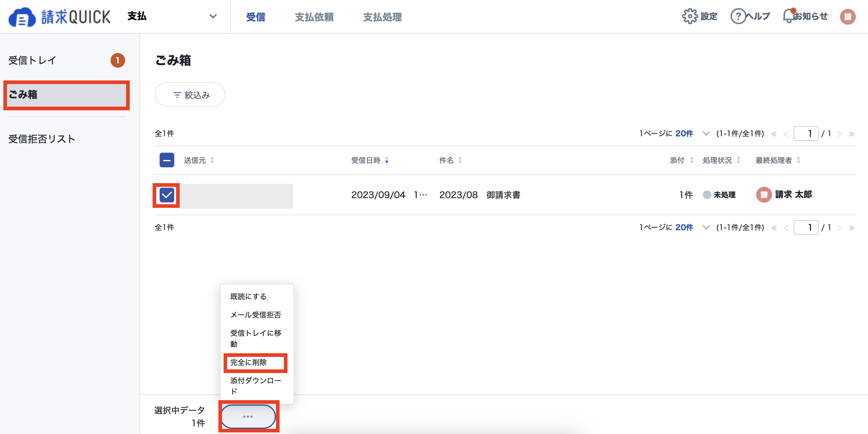The width and height of the screenshot is (868, 434).
Task: Go to previous page in top pagination
Action: [x=786, y=134]
